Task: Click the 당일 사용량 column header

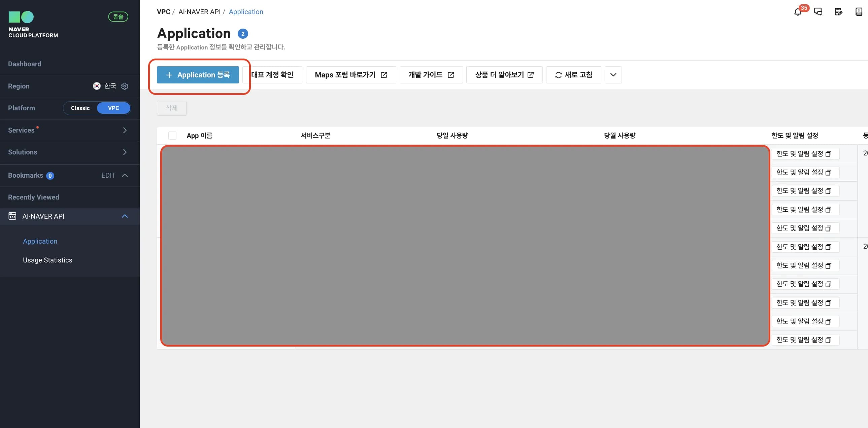Action: click(x=452, y=135)
